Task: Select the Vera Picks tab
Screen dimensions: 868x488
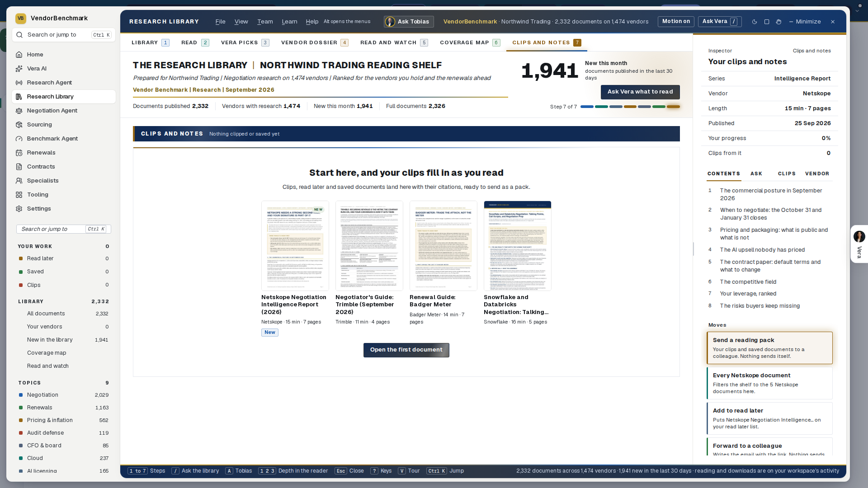Action: point(245,42)
